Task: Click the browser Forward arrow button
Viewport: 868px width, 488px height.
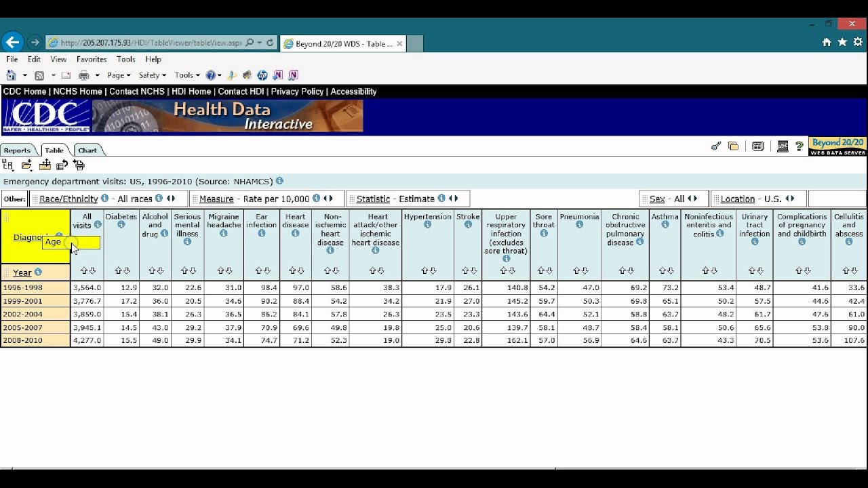Action: point(35,43)
